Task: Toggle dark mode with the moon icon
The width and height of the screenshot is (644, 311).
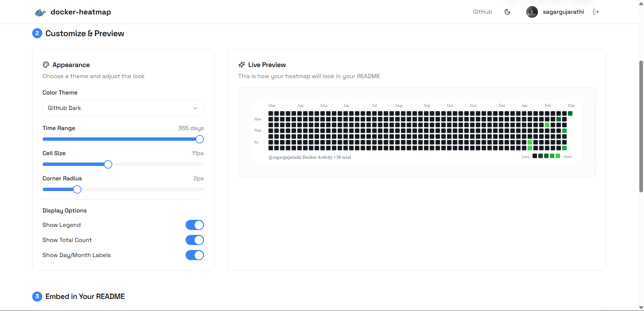Action: [x=507, y=12]
